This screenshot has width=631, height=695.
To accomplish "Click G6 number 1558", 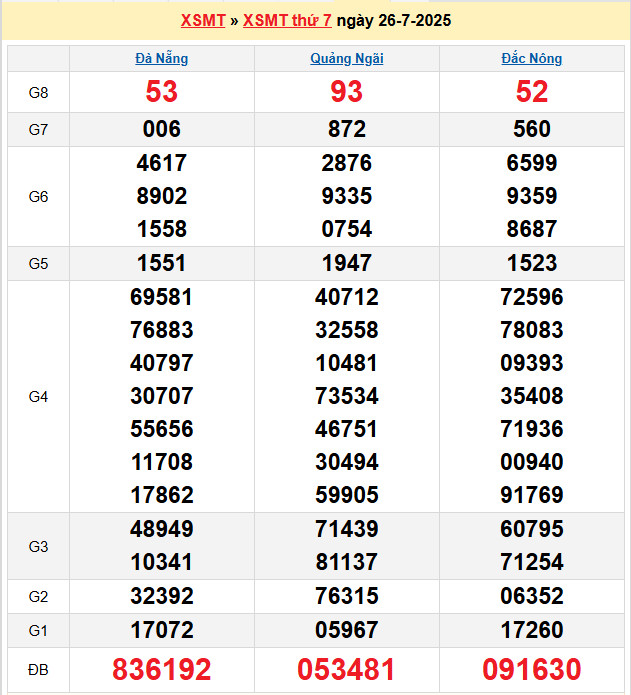I will point(162,229).
